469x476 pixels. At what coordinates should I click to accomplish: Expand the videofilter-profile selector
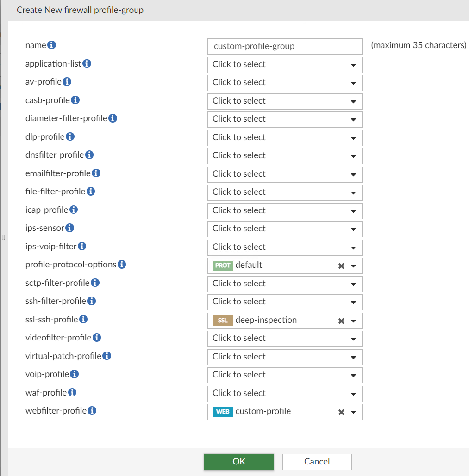[x=354, y=338]
